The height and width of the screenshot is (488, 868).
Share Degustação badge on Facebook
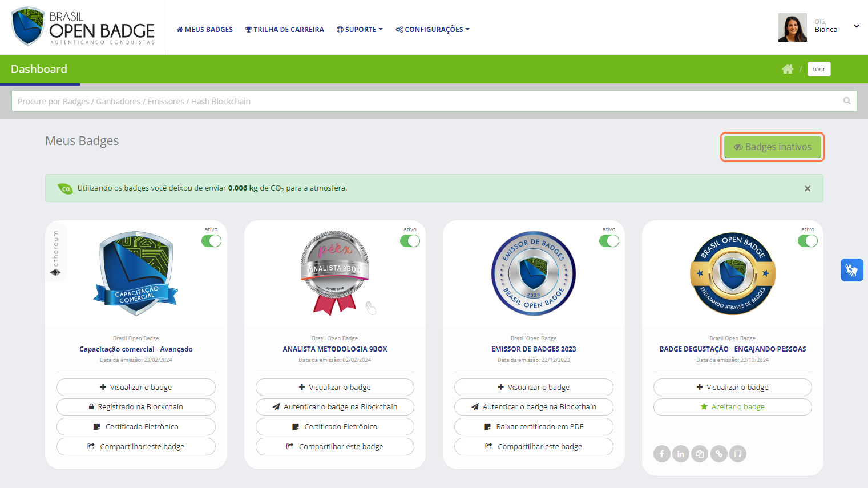662,454
